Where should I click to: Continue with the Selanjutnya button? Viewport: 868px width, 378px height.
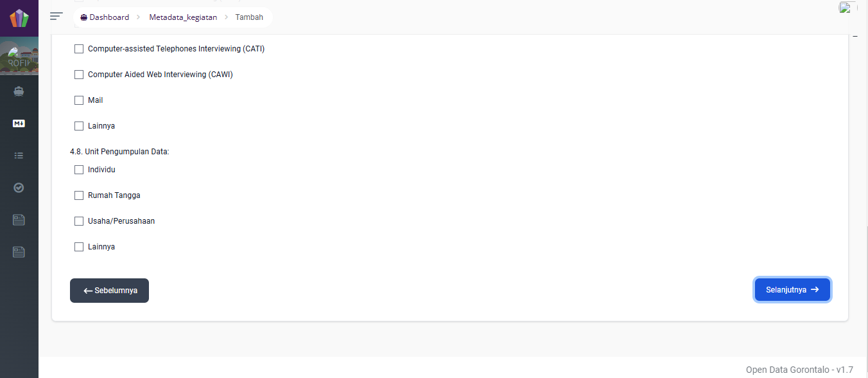click(x=792, y=289)
